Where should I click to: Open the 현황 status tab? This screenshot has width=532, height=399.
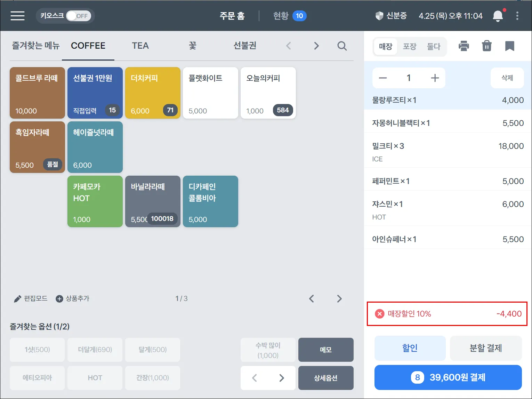290,16
